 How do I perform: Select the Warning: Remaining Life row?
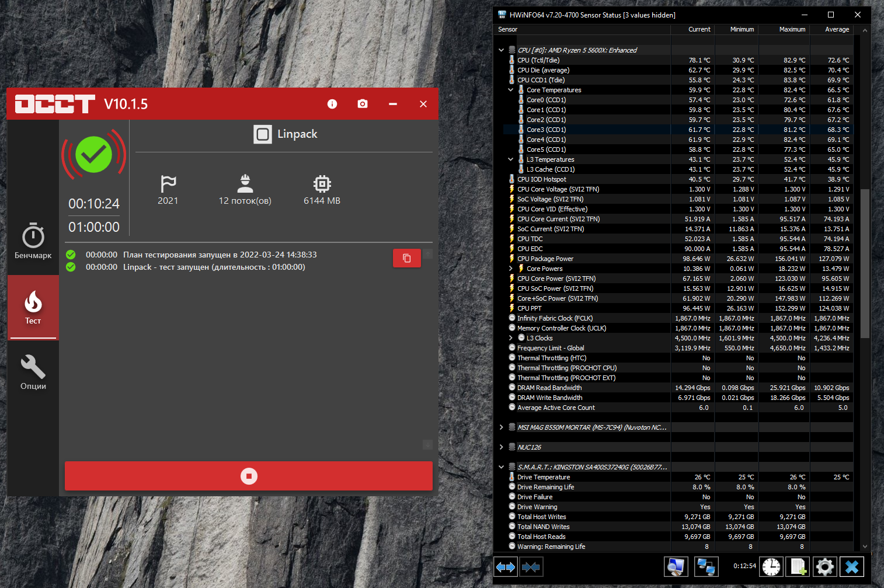pyautogui.click(x=674, y=547)
